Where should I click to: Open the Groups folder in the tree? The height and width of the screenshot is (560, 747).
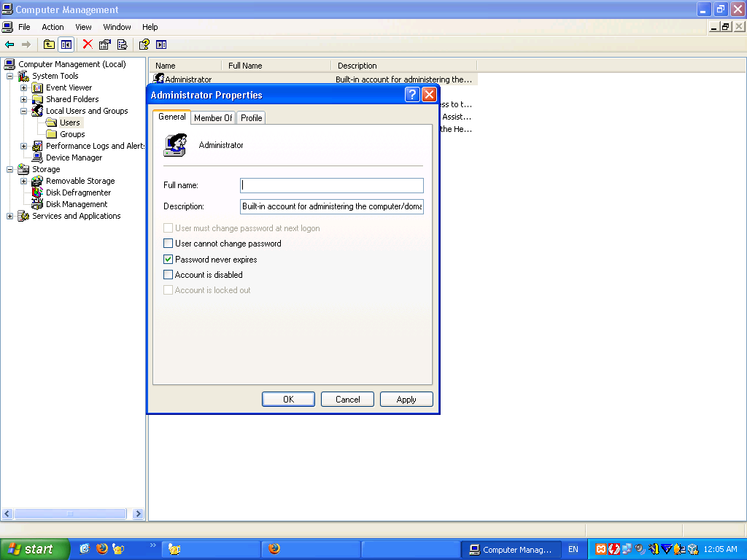pyautogui.click(x=72, y=134)
